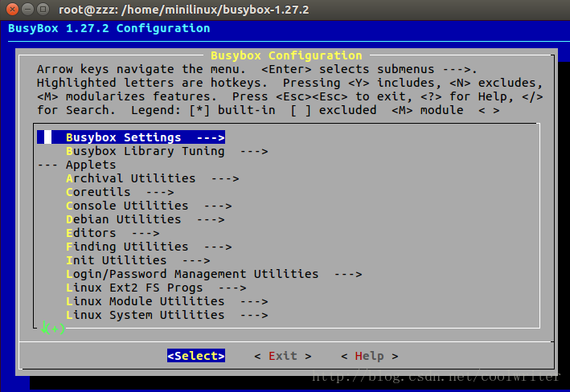Maximize the terminal window

point(43,9)
